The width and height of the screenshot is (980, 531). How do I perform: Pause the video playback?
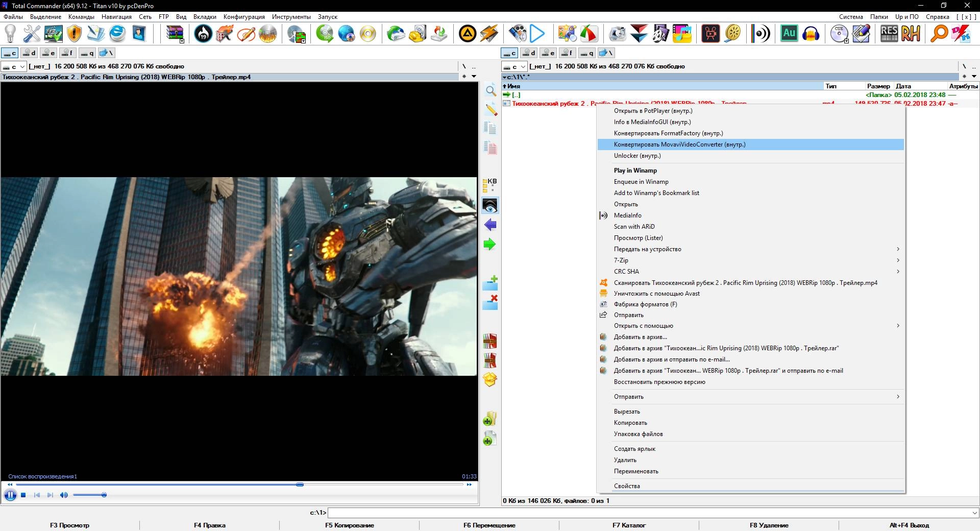coord(10,495)
